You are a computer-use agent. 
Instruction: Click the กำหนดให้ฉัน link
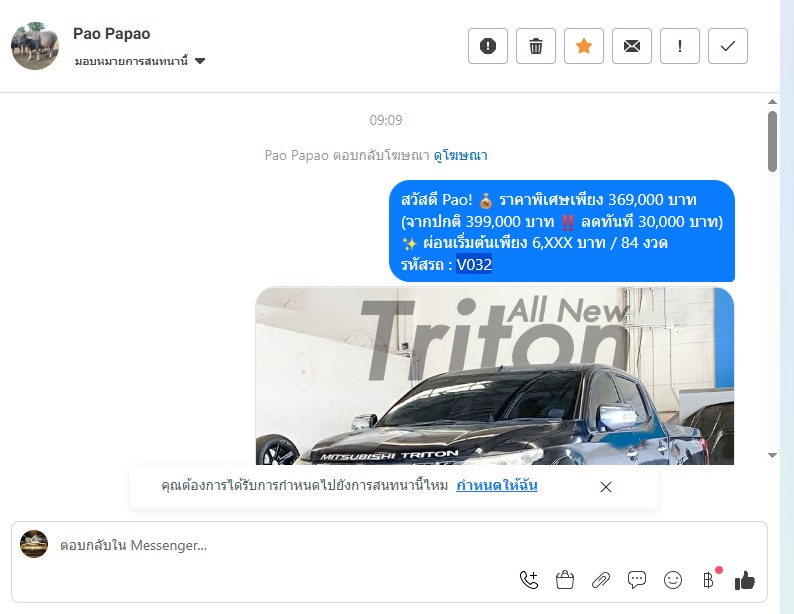497,485
